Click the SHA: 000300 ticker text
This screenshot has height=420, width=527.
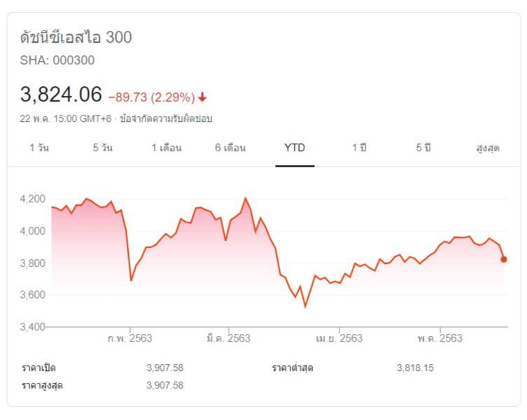57,60
